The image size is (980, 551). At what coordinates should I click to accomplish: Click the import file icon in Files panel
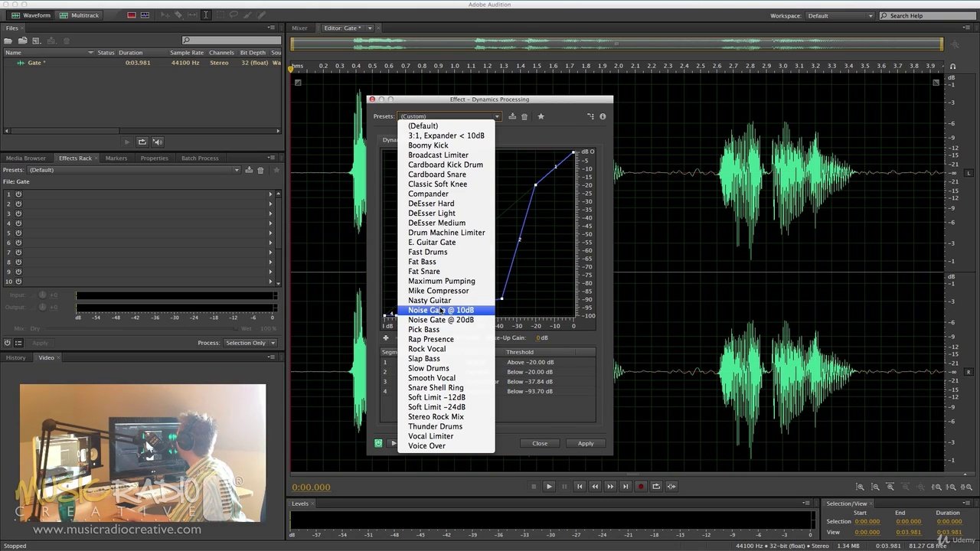coord(23,41)
